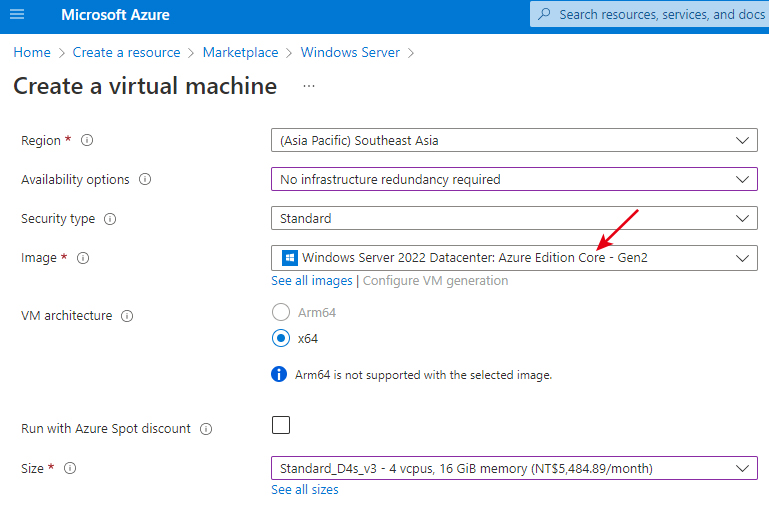The height and width of the screenshot is (508, 769).
Task: Open the Availability options dropdown
Action: point(514,179)
